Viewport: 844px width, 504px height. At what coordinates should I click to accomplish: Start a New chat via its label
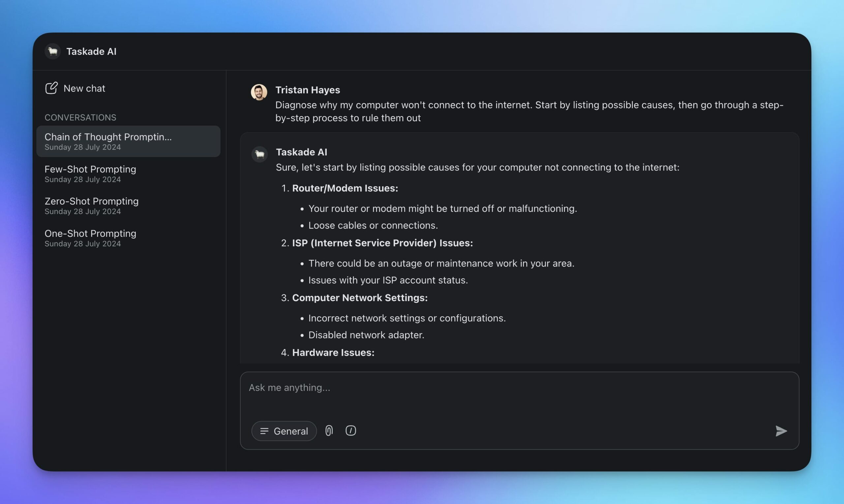coord(84,88)
